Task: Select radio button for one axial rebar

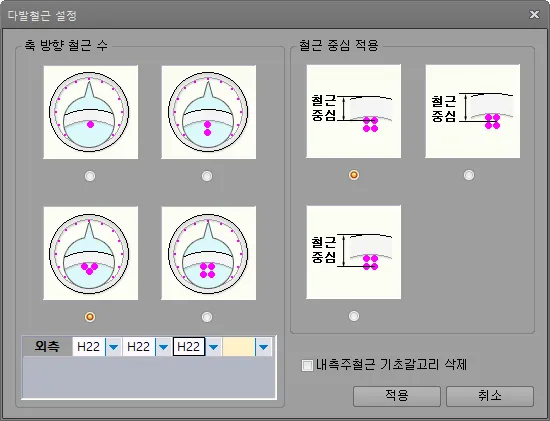Action: pyautogui.click(x=90, y=176)
